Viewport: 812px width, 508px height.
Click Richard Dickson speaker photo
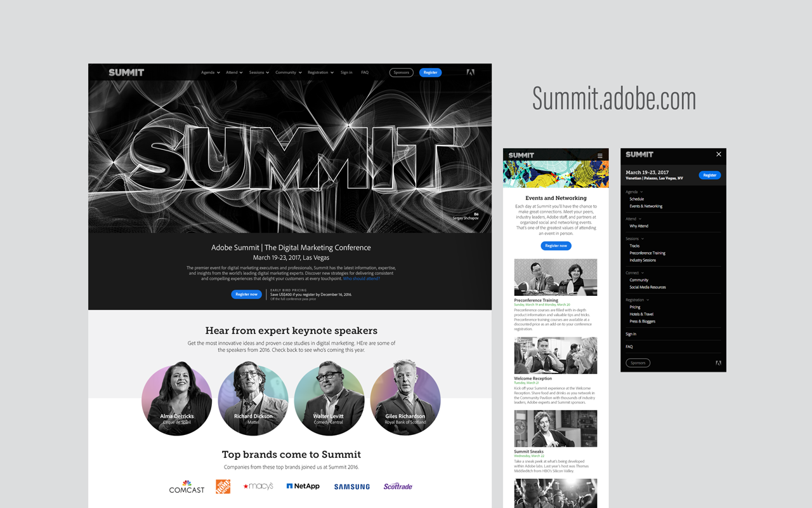[x=253, y=400]
